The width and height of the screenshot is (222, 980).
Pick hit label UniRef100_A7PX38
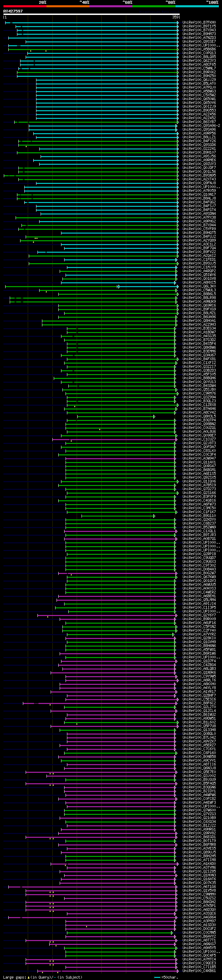199,218
